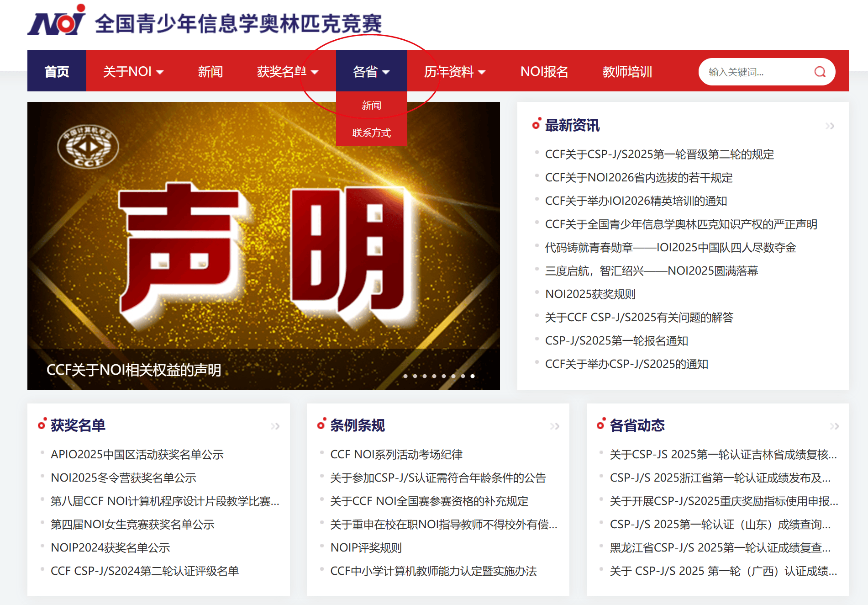Open the NOI报名 navigation tab

pos(544,72)
